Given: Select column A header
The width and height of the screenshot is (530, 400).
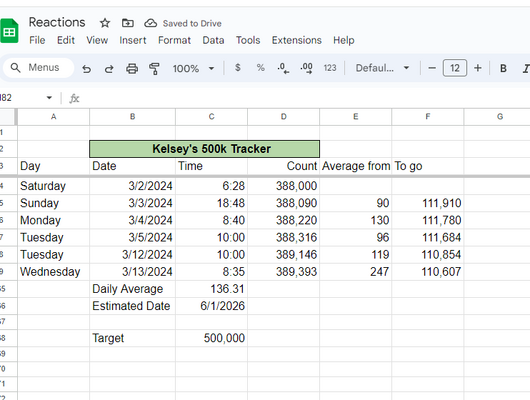Looking at the screenshot, I should click(x=53, y=117).
